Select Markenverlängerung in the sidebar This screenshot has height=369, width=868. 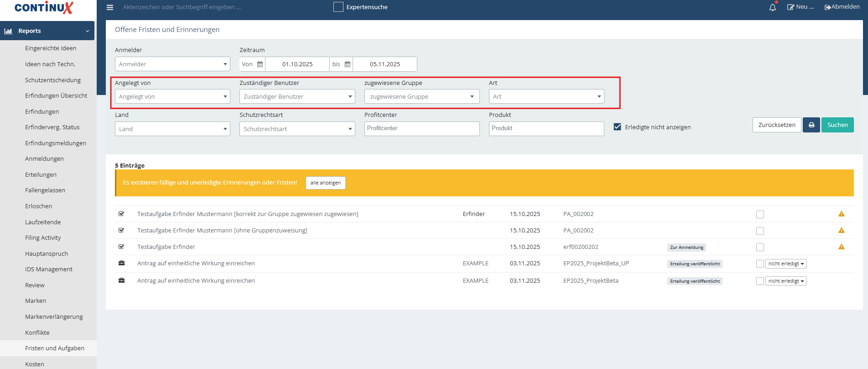[54, 317]
